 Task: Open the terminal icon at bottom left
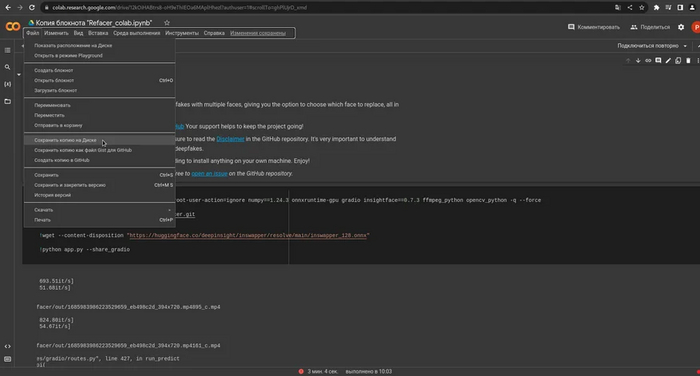coord(8,359)
